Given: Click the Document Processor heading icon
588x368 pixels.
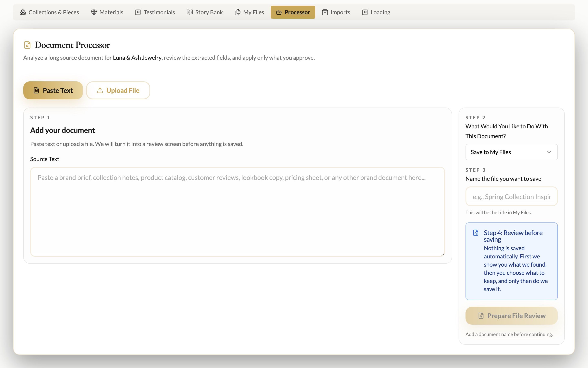Looking at the screenshot, I should pyautogui.click(x=27, y=45).
